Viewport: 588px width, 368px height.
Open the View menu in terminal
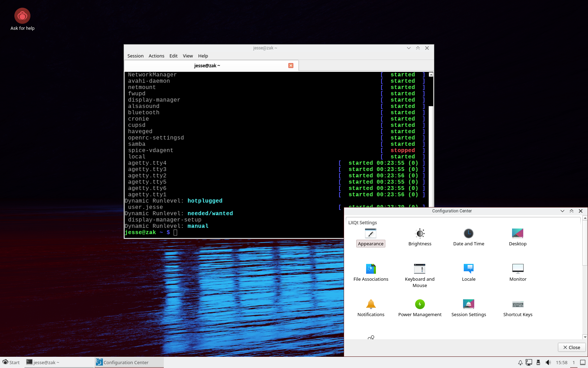(x=188, y=56)
